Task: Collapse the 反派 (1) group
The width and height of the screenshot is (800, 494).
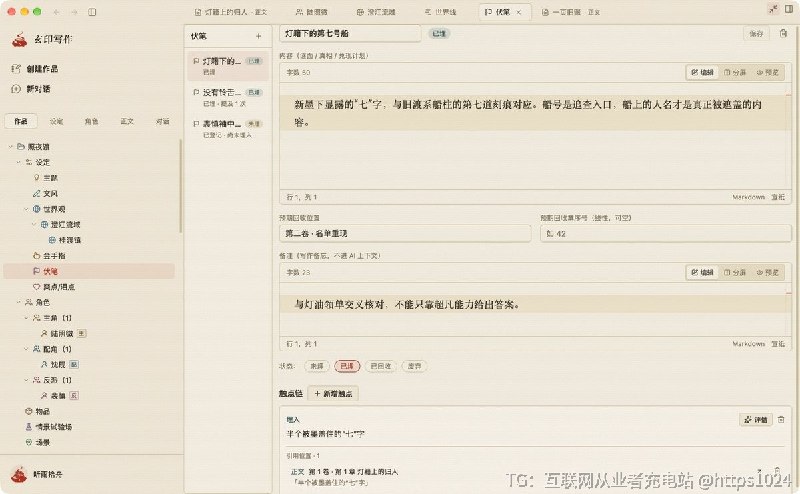Action: [x=27, y=380]
